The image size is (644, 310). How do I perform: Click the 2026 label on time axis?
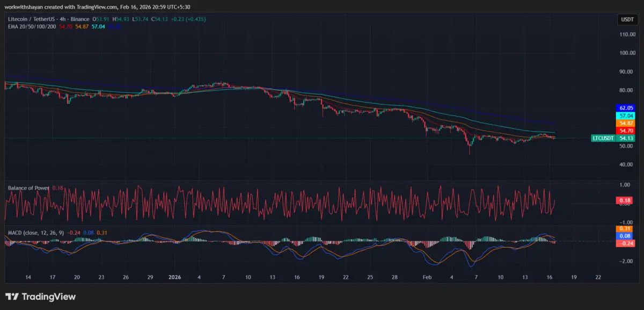175,277
